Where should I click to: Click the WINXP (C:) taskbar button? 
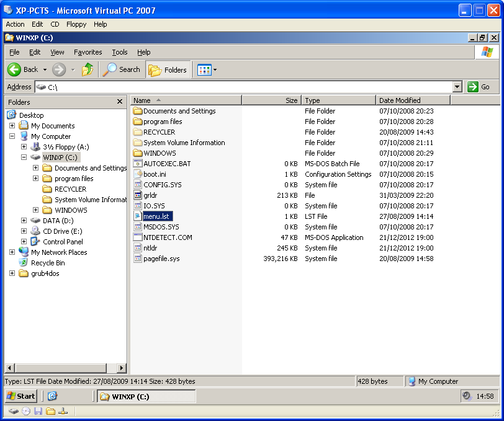pos(146,397)
